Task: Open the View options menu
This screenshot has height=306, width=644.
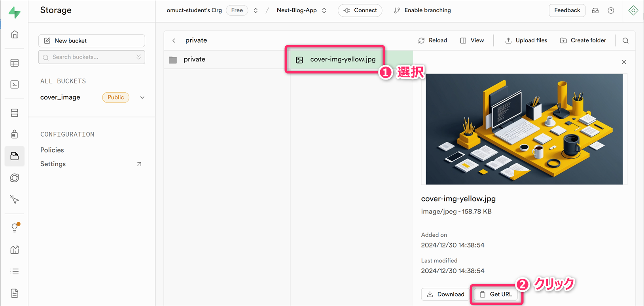Action: 472,40
